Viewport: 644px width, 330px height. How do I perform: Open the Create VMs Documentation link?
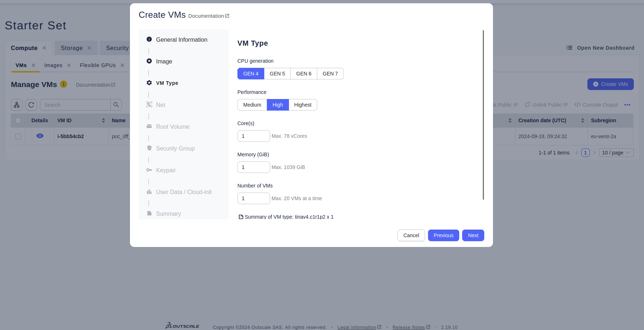(208, 16)
